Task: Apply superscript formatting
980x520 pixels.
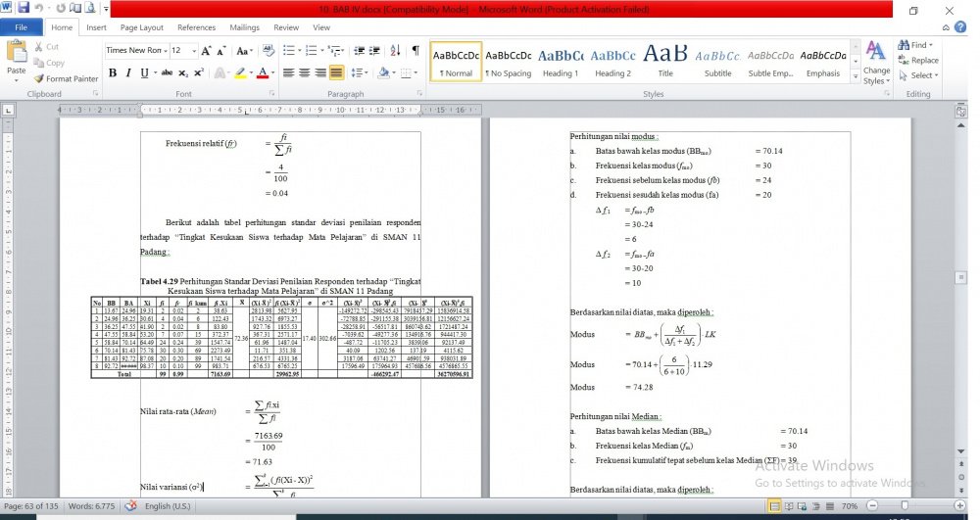Action: (x=199, y=73)
